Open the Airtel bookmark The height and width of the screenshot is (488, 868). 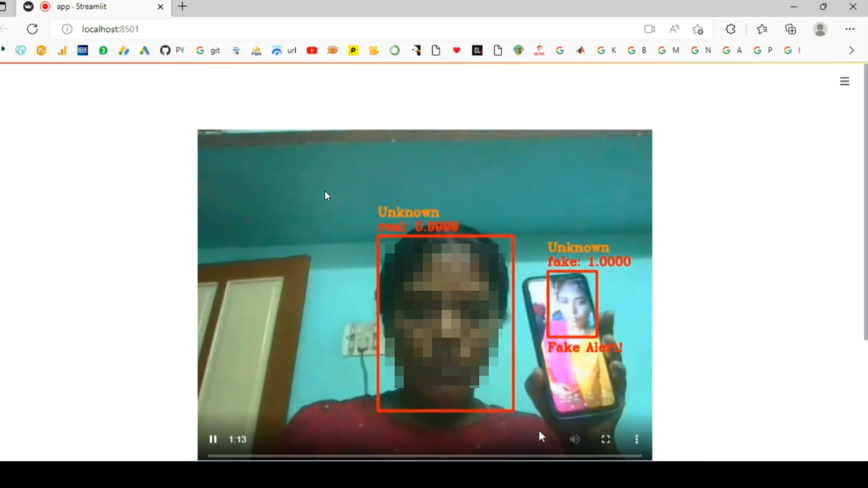pyautogui.click(x=539, y=51)
